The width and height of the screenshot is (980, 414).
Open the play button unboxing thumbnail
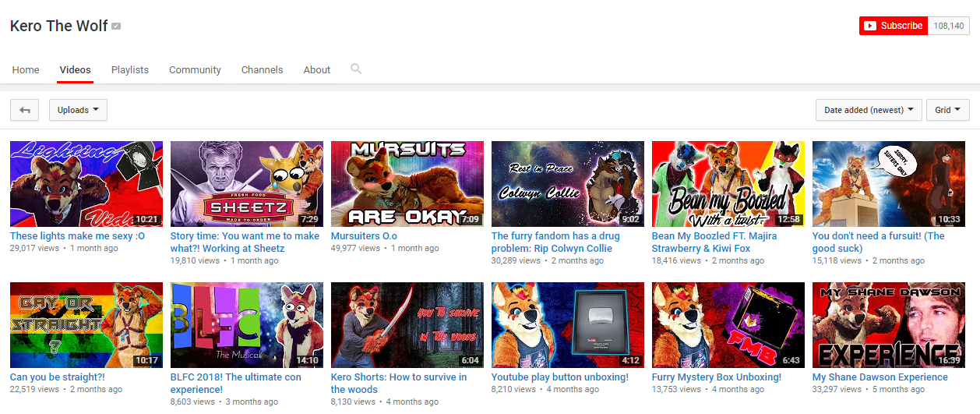568,325
